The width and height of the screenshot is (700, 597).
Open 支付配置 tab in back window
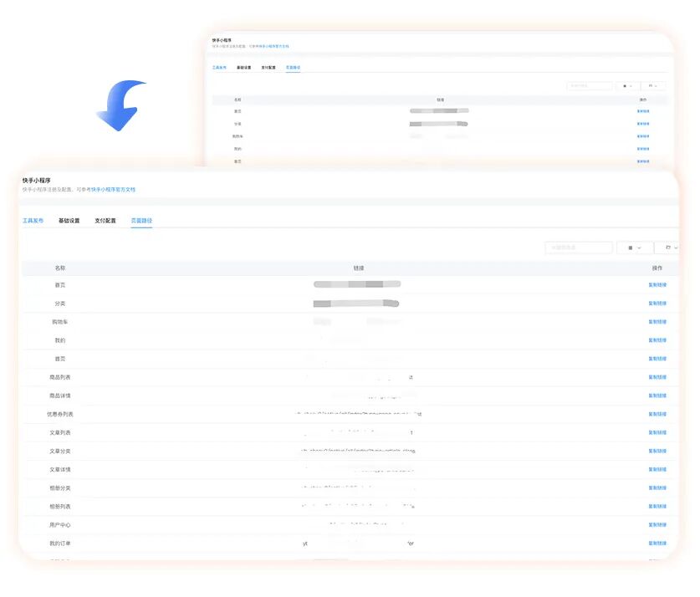coord(268,68)
